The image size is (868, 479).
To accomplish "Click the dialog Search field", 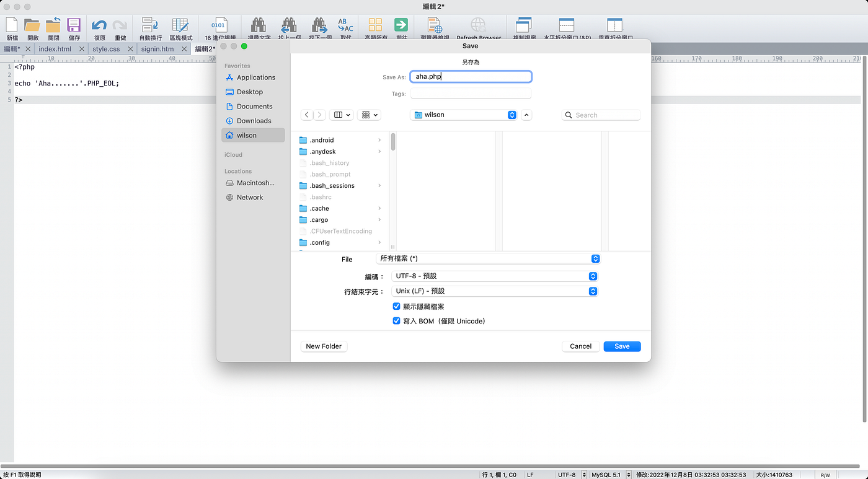I will [x=601, y=115].
